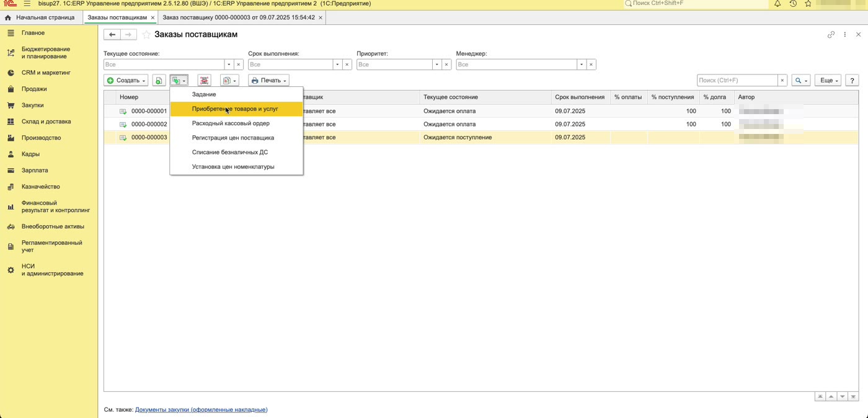Choose Регистрация цен поставщика menu item
Viewport: 868px width, 418px height.
[x=236, y=138]
